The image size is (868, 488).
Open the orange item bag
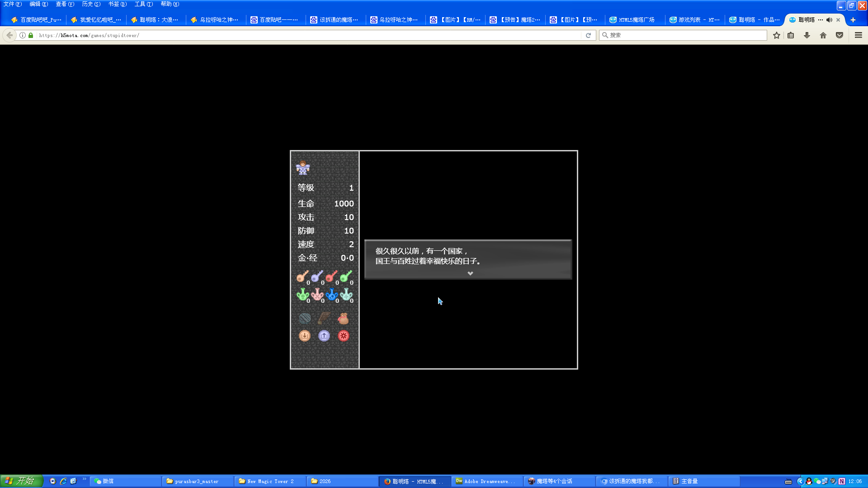tap(343, 318)
